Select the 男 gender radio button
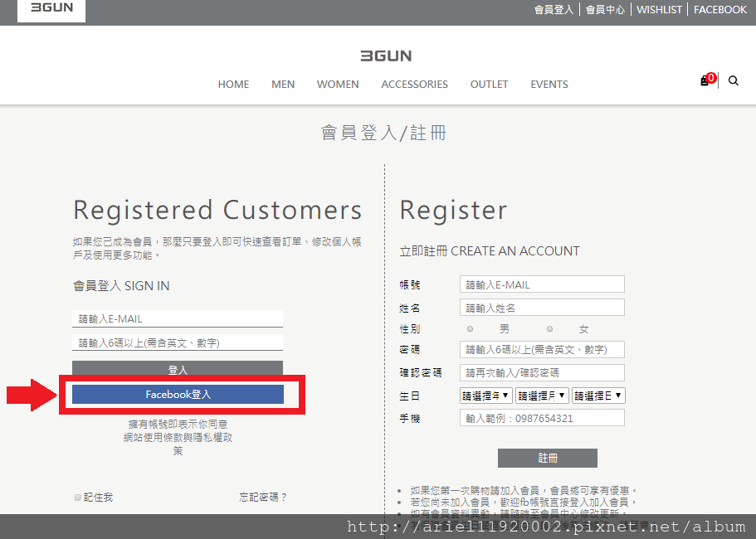The height and width of the screenshot is (539, 756). [x=470, y=329]
